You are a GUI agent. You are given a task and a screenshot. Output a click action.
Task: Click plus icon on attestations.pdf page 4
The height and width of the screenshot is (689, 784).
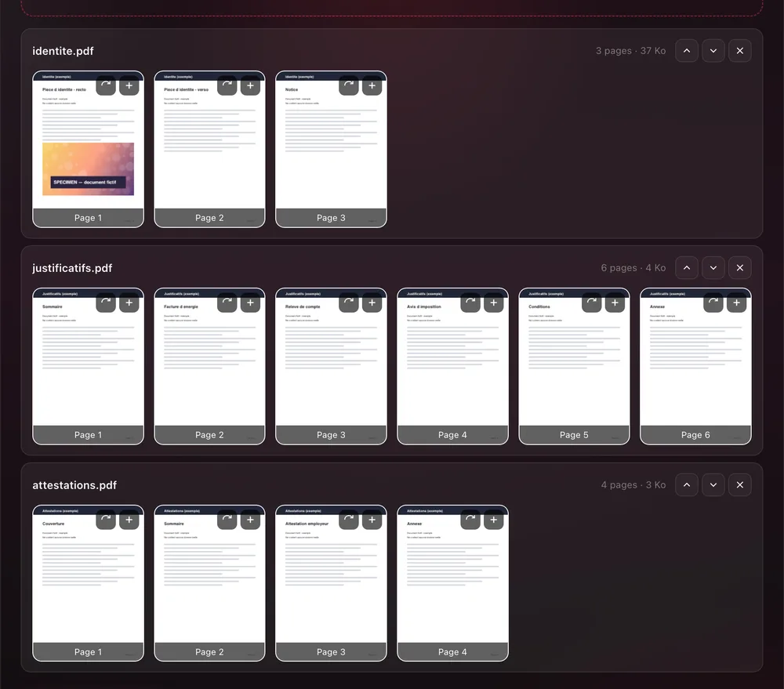493,519
